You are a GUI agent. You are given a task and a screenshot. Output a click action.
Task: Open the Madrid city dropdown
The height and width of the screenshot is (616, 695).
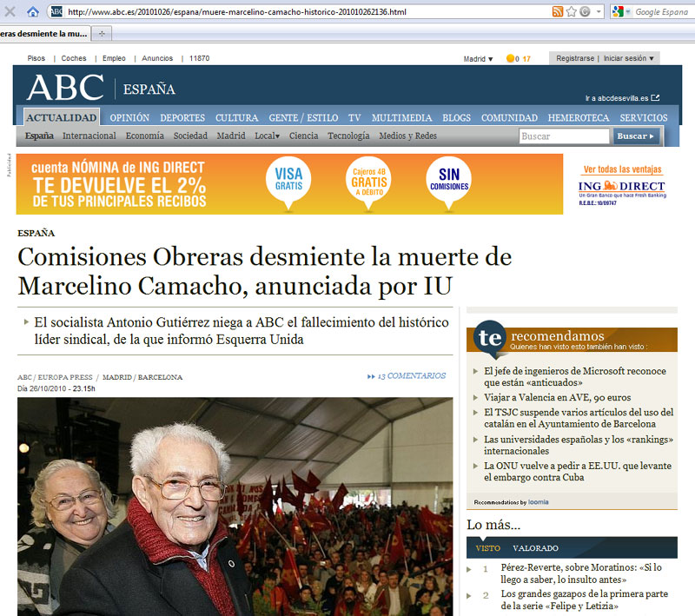pos(478,59)
